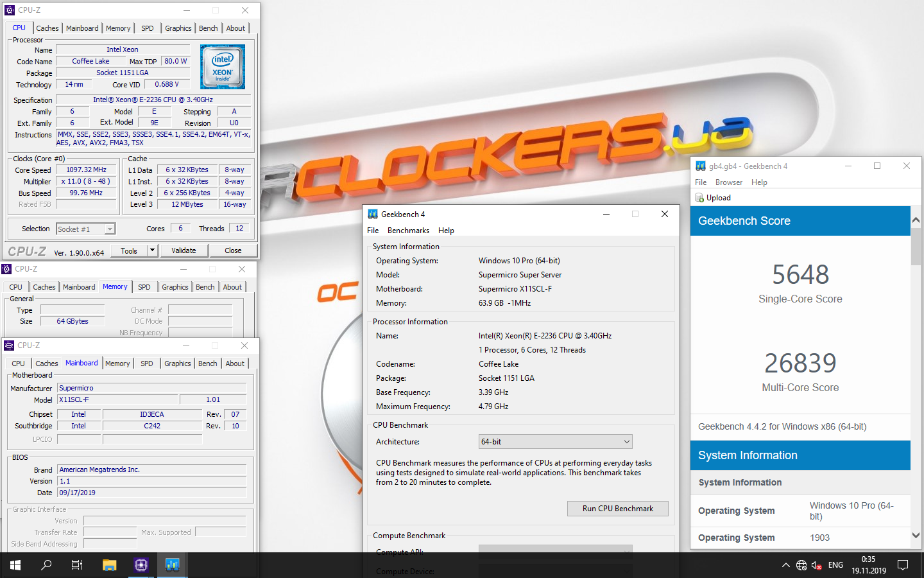Open the Mainboard tab in the top CPU-Z window
The height and width of the screenshot is (578, 924).
pos(82,28)
